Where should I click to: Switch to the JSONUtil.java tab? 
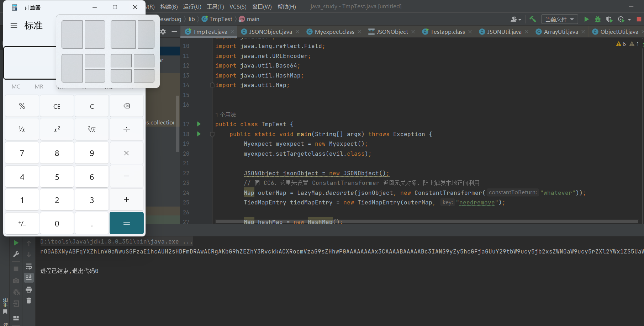pos(504,32)
